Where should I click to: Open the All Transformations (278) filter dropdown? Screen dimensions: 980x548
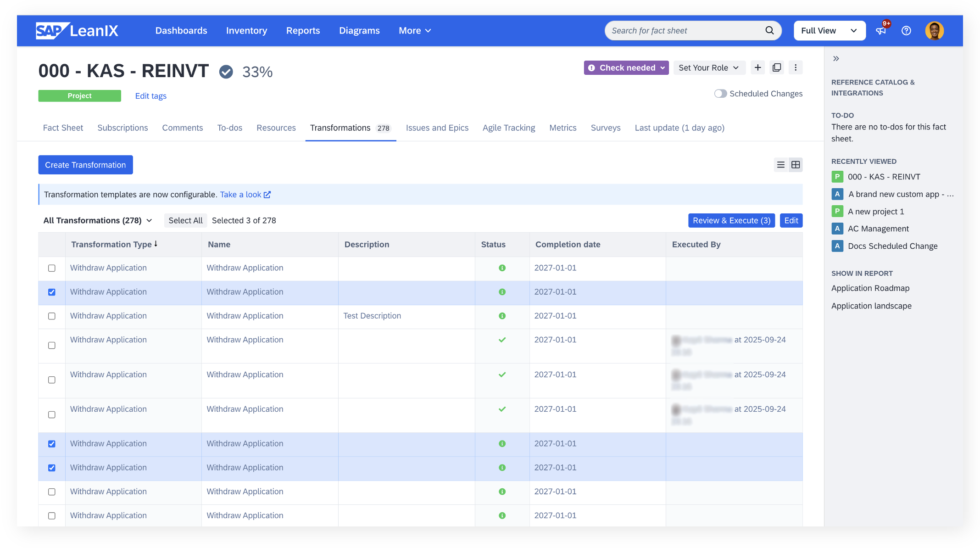point(98,220)
